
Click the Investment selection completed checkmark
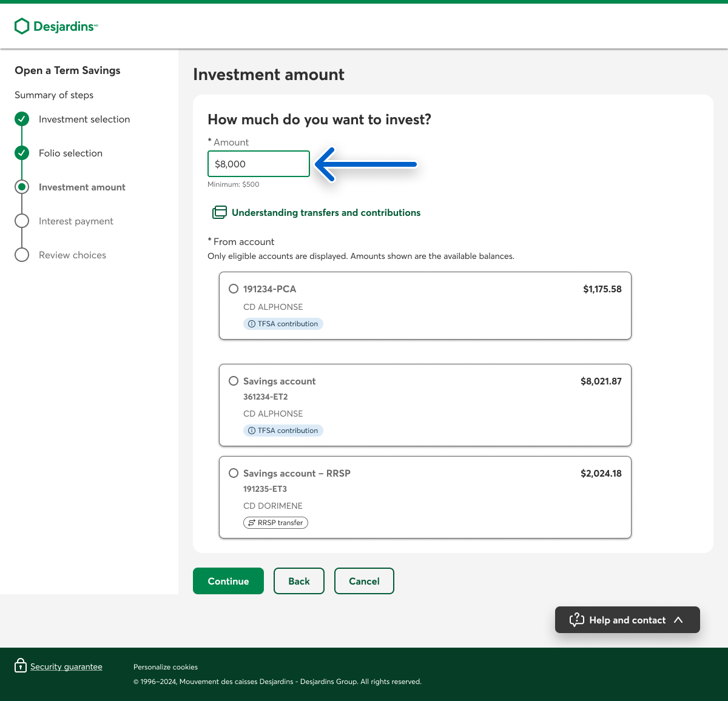(22, 119)
